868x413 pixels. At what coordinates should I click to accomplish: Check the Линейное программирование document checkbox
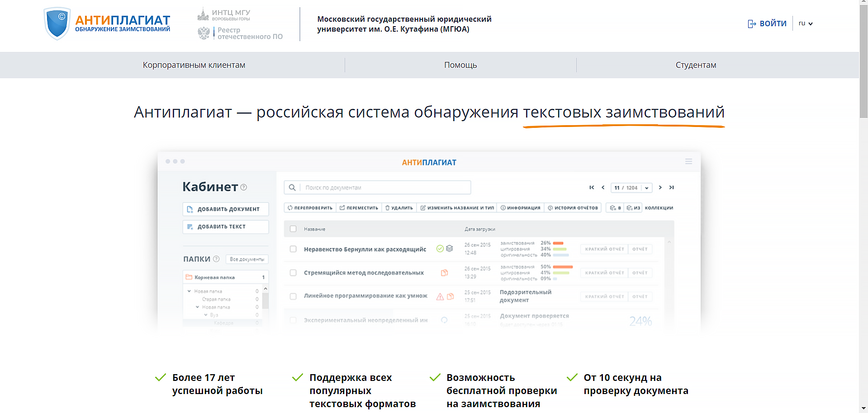(293, 296)
